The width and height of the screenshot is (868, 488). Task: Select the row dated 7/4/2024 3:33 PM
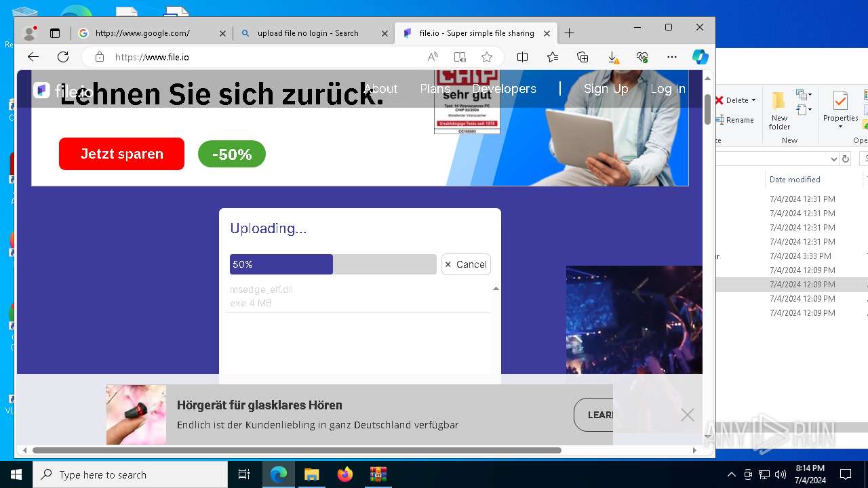coord(791,256)
